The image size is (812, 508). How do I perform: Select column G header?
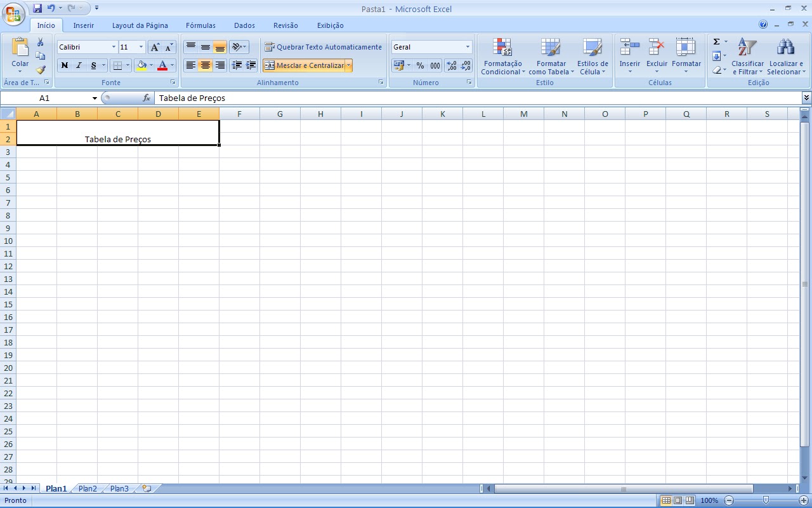coord(280,114)
